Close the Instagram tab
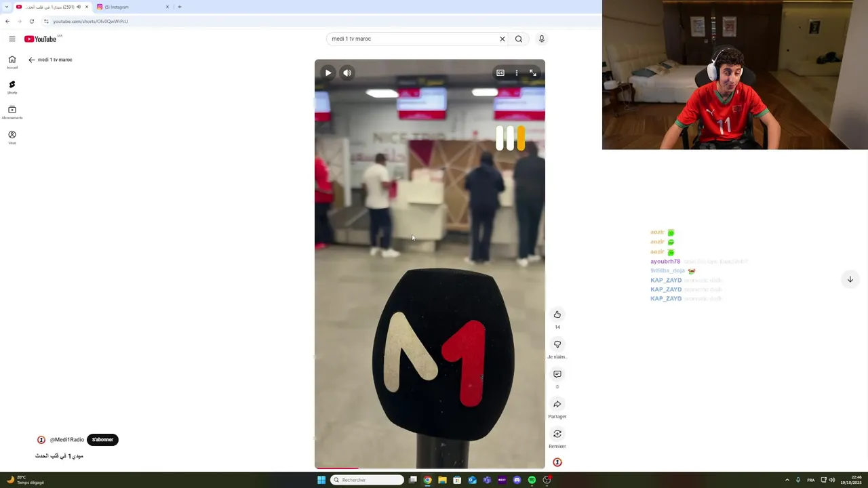Viewport: 868px width, 488px height. (x=167, y=7)
